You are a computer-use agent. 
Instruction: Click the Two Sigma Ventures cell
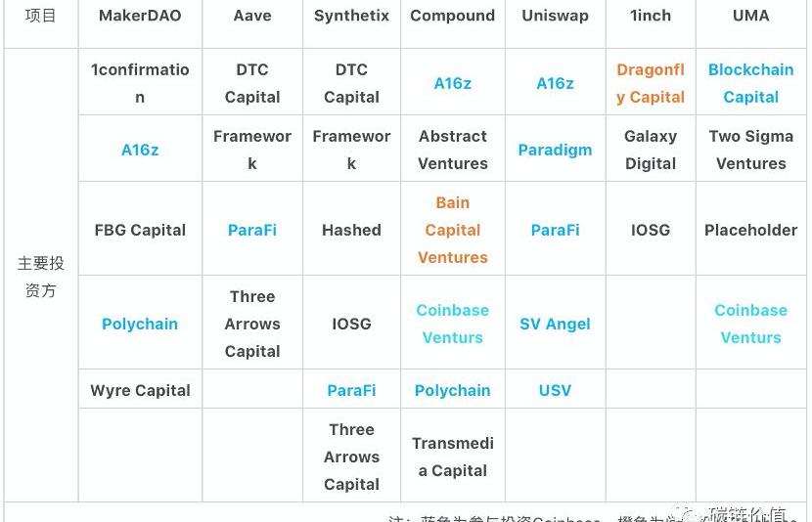[750, 150]
